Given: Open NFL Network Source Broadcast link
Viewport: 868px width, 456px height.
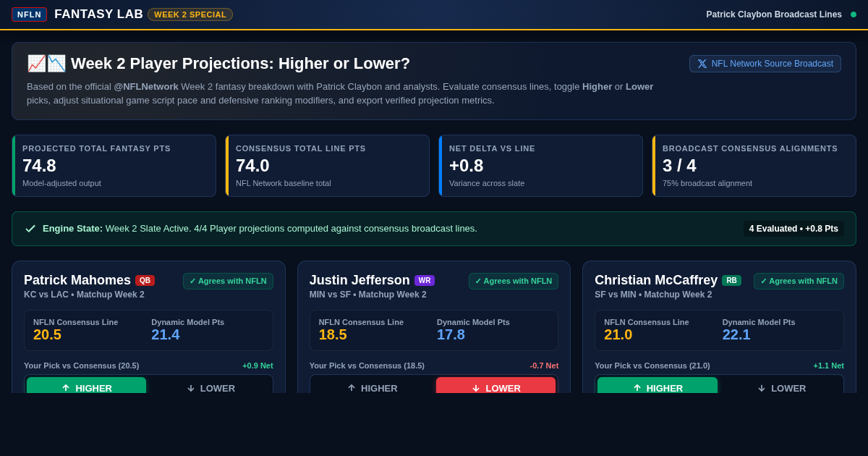Looking at the screenshot, I should (x=765, y=64).
